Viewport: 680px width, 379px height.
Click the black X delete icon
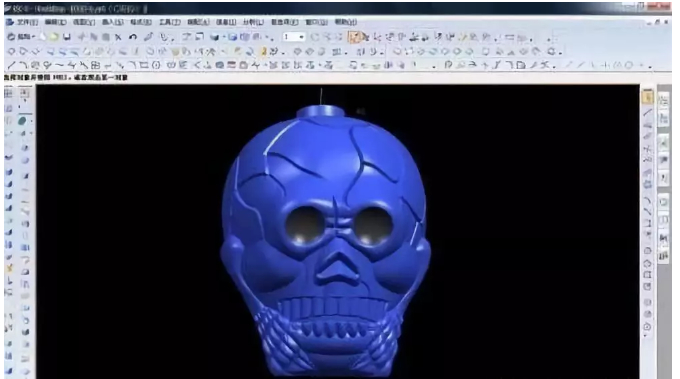[118, 37]
